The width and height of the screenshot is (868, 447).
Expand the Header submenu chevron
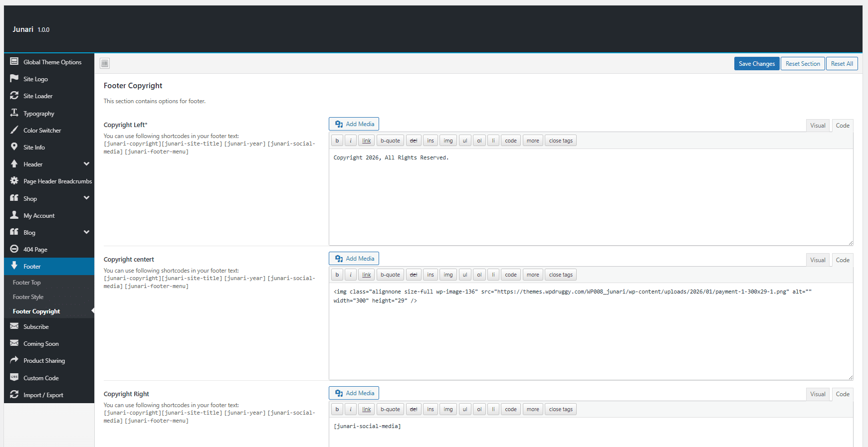point(87,164)
